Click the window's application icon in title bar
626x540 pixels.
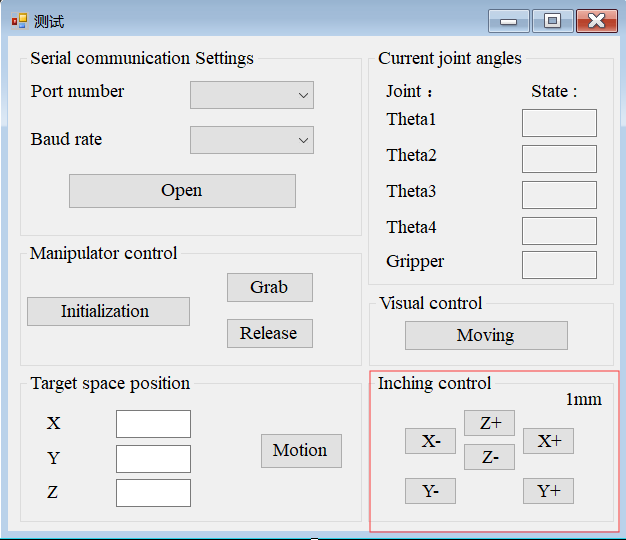click(19, 21)
